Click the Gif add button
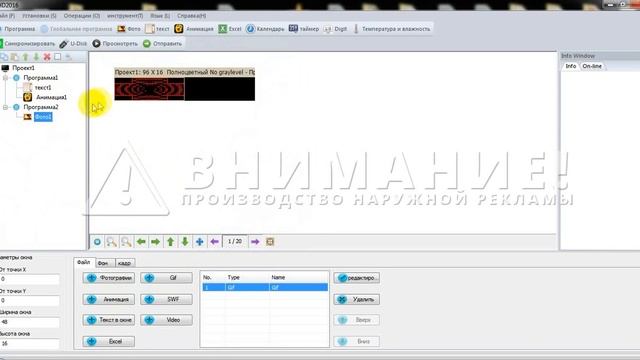 167,278
